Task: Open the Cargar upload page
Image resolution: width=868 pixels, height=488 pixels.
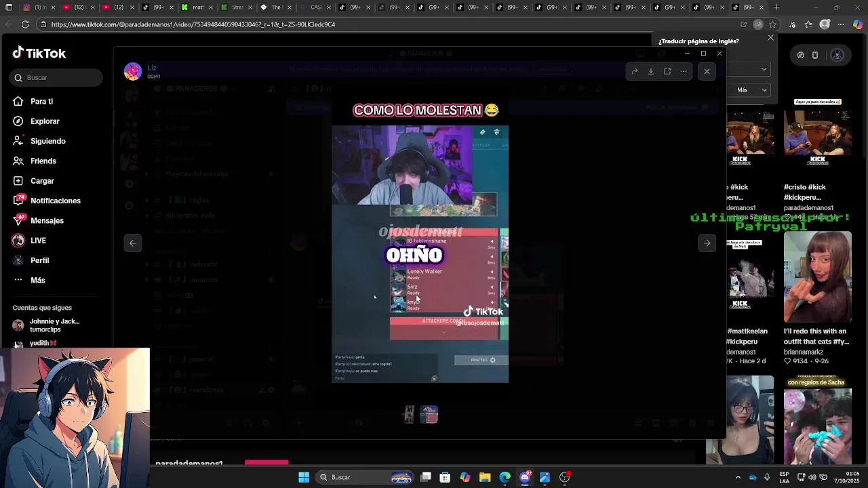Action: [x=42, y=181]
